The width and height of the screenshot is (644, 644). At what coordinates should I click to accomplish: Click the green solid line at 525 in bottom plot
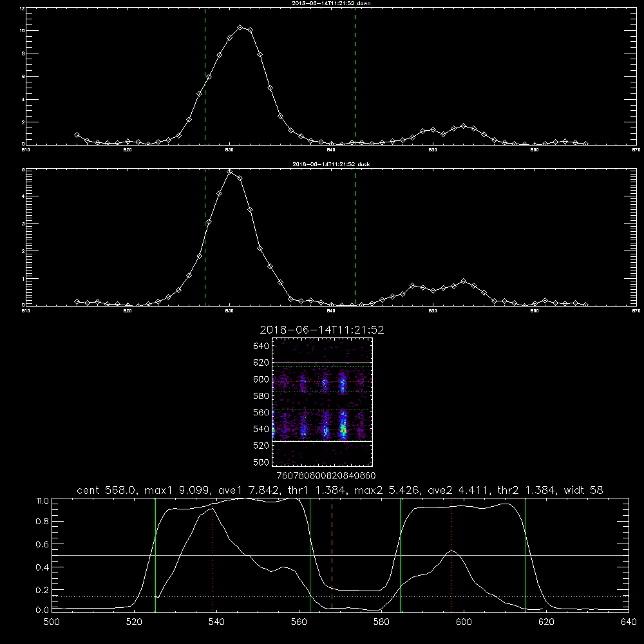tap(155, 554)
